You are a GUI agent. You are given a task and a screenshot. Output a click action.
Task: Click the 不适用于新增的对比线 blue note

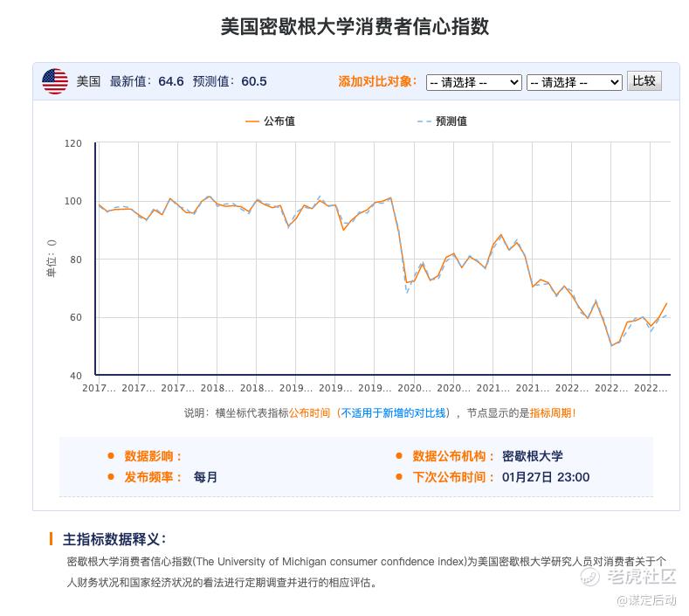(x=393, y=413)
